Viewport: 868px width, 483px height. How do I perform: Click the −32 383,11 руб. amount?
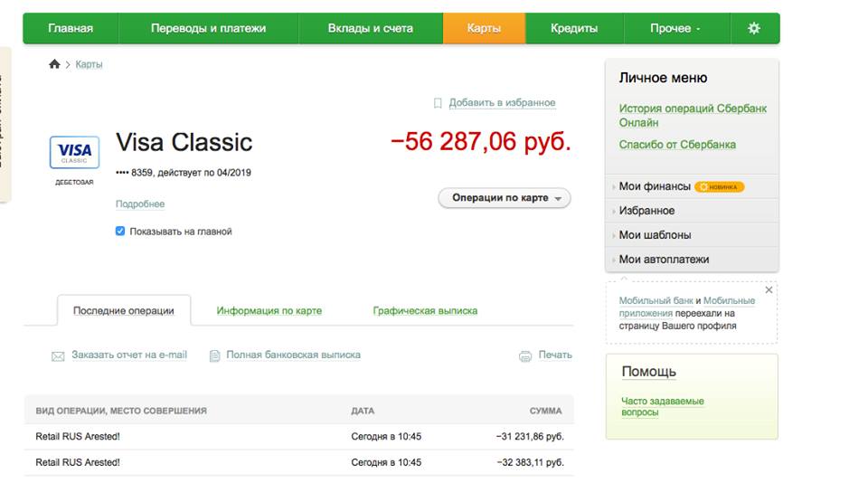530,462
